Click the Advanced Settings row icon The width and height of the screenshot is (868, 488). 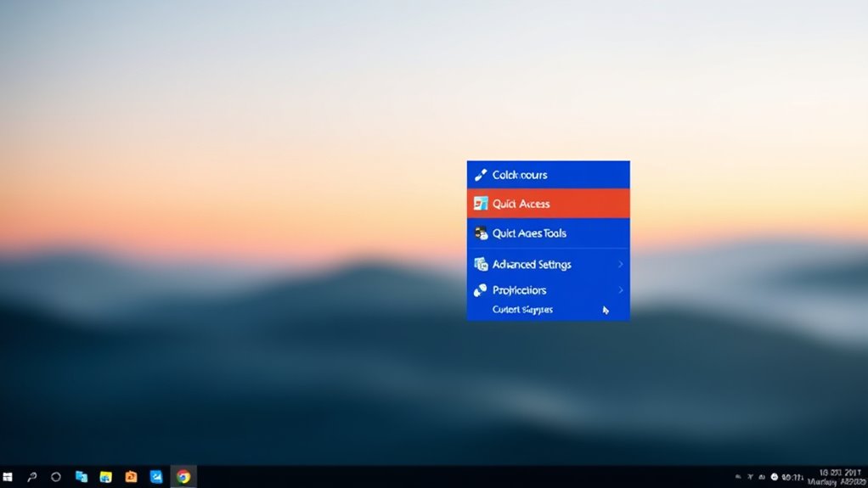(481, 265)
